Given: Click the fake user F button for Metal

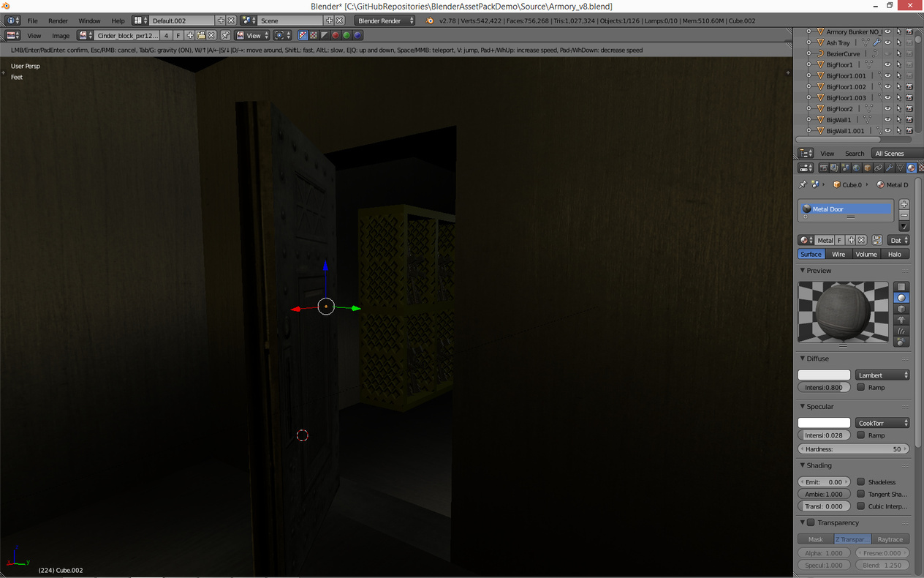Looking at the screenshot, I should click(839, 240).
